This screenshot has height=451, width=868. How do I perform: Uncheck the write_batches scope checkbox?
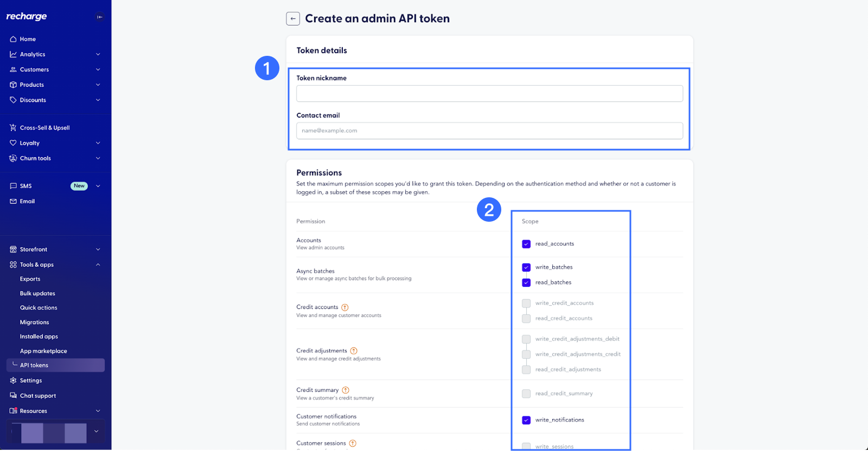(526, 267)
